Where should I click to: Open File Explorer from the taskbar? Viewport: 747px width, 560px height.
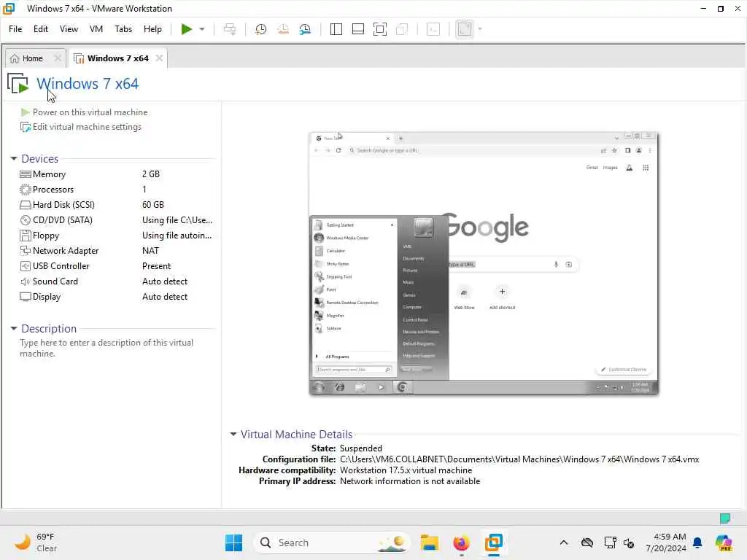tap(429, 542)
